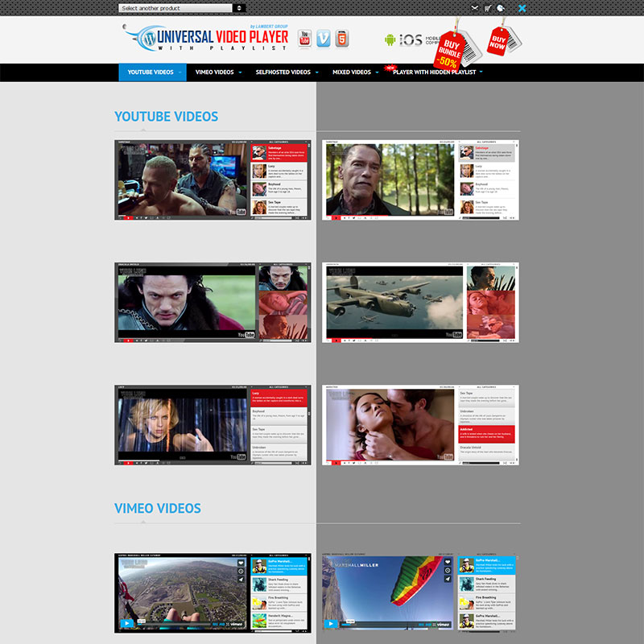Toggle HD in the dark Vimeo player
The height and width of the screenshot is (644, 644).
click(x=222, y=625)
